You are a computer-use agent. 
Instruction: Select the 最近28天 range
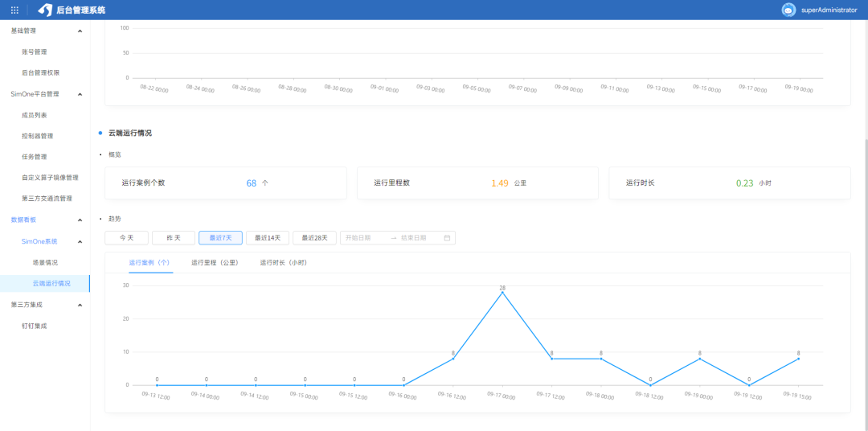[x=314, y=238]
